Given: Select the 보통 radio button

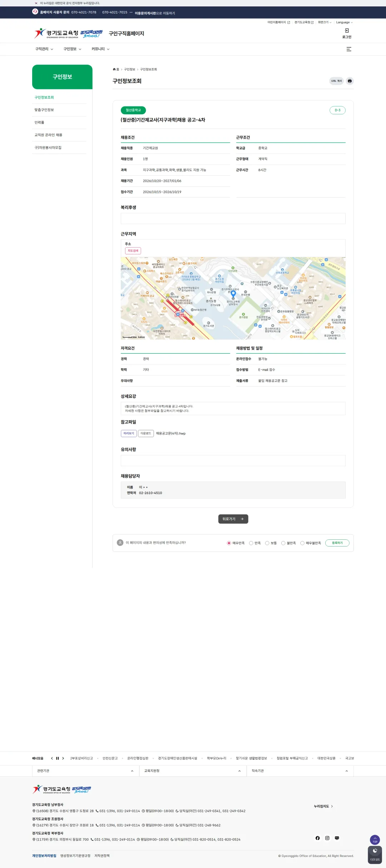Looking at the screenshot, I should coord(267,543).
